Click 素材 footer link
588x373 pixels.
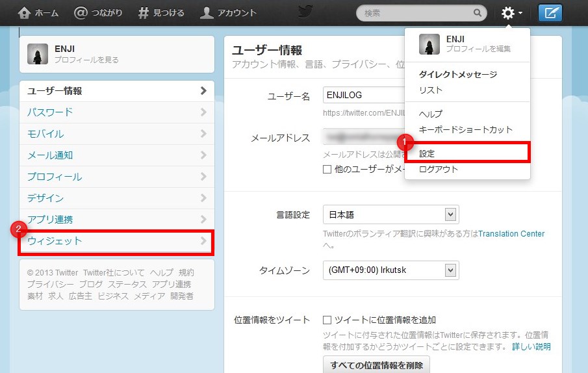click(x=35, y=296)
